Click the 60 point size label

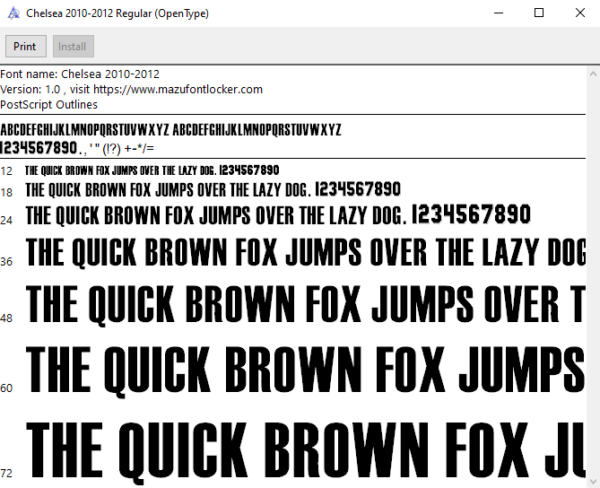point(7,388)
